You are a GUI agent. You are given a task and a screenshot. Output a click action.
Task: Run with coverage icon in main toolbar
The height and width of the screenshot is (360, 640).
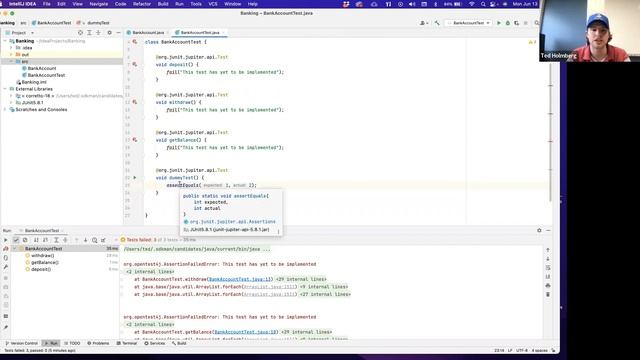517,23
